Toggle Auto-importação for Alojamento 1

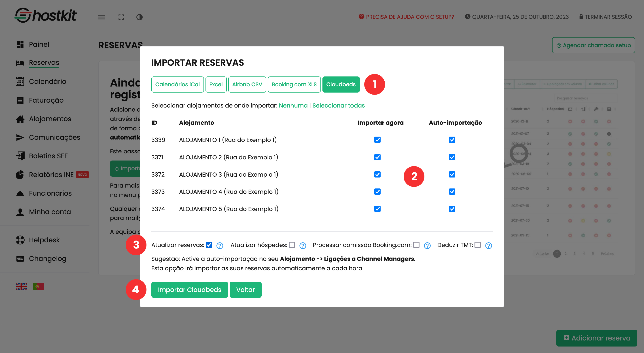(x=452, y=140)
